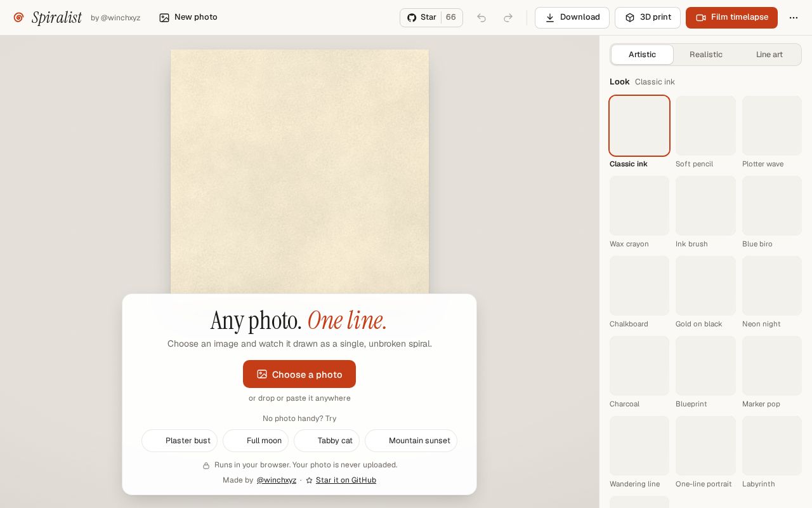The image size is (812, 508).
Task: Select the Labyrinth look thumbnail
Action: coord(772,446)
